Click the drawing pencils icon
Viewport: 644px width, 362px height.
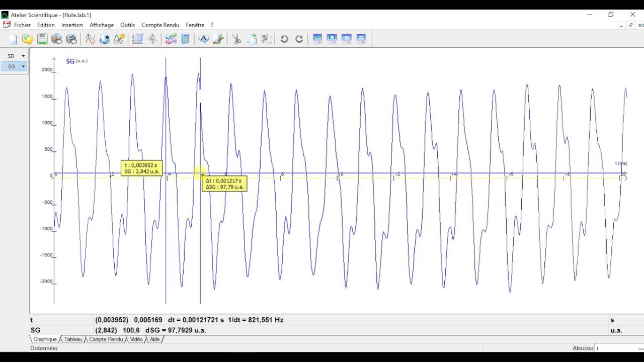pos(218,39)
